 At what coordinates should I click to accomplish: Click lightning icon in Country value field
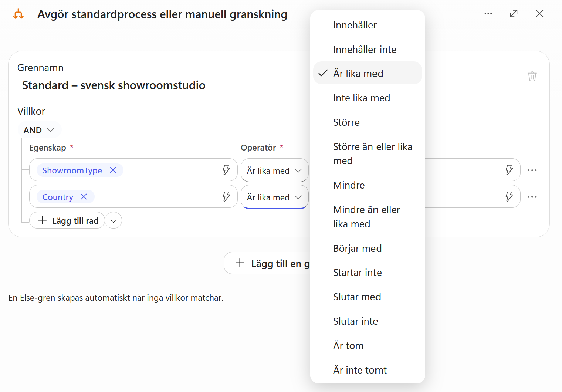click(x=509, y=197)
